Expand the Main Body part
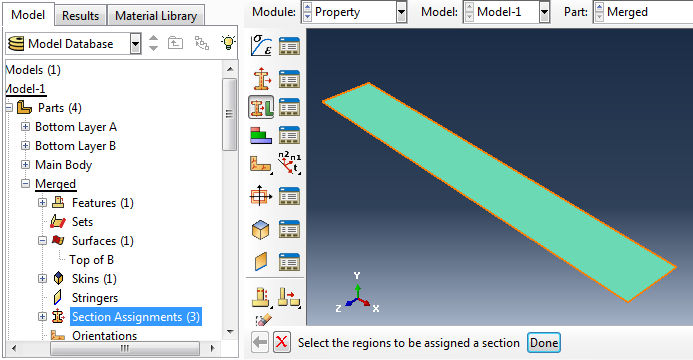Screen dimensions: 693x360 [25, 165]
